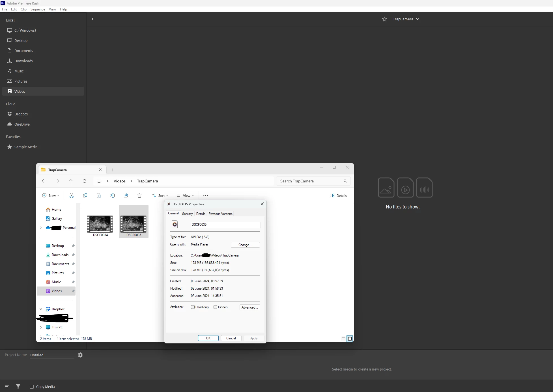Screen dimensions: 553x392
Task: Click the Refresh icon in Explorer
Action: [x=85, y=181]
